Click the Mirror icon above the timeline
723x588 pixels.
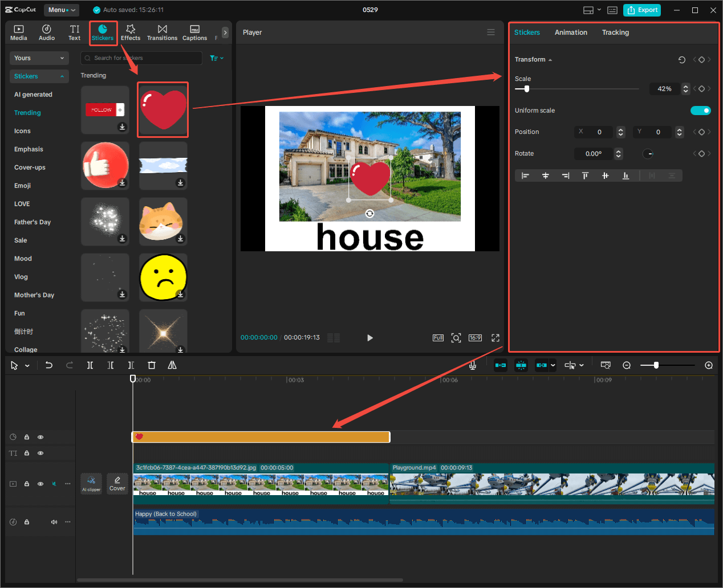172,365
